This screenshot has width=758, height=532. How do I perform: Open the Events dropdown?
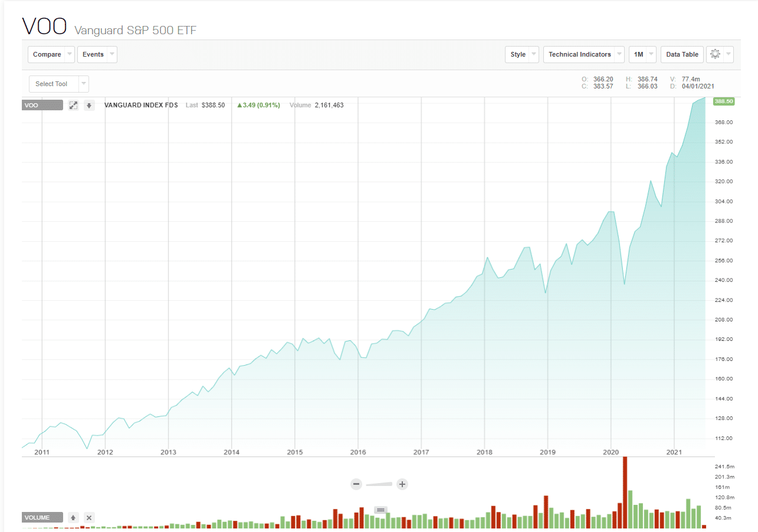(x=97, y=54)
